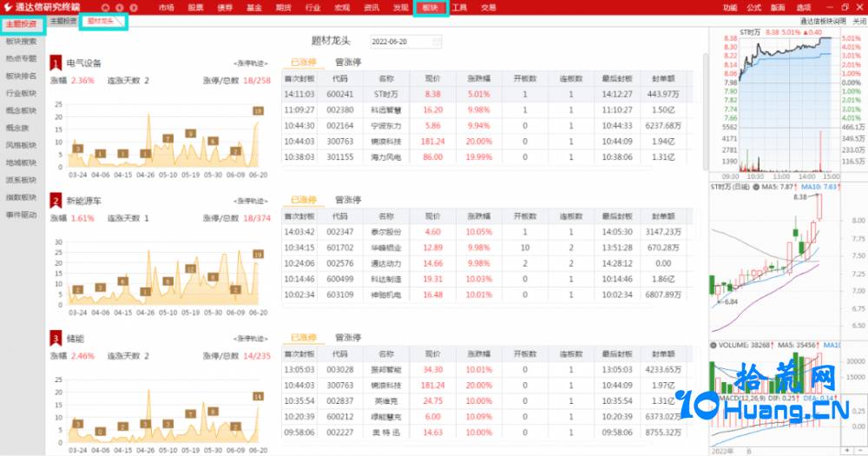
Task: Click the 19 marker on 新能源车 chart
Action: pos(258,254)
